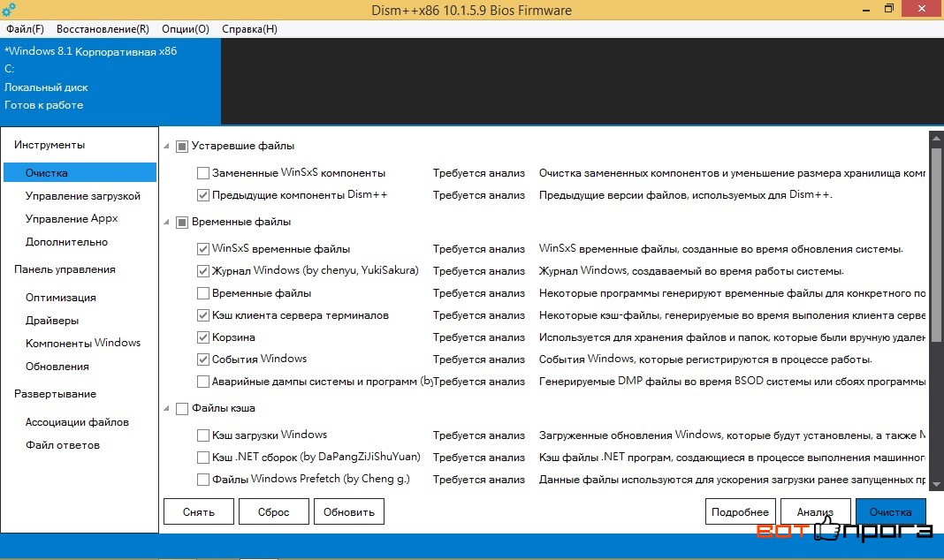The image size is (944, 560).
Task: Click Требуется анализ status for Корзина
Action: (478, 337)
